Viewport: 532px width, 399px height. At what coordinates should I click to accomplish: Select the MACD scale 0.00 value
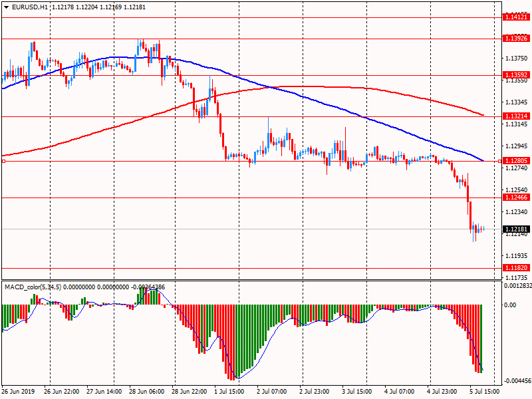(x=510, y=305)
